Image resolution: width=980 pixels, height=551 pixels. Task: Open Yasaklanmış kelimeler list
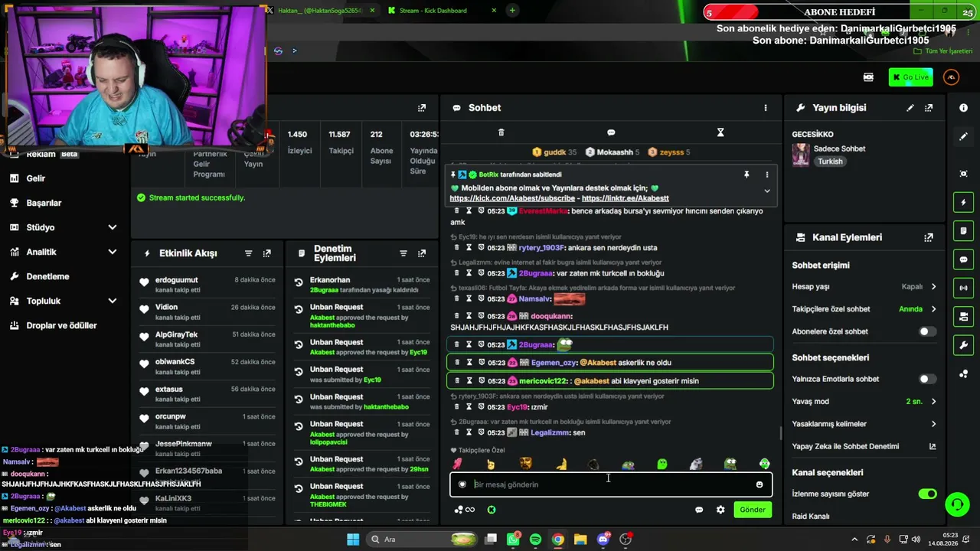[x=864, y=424]
